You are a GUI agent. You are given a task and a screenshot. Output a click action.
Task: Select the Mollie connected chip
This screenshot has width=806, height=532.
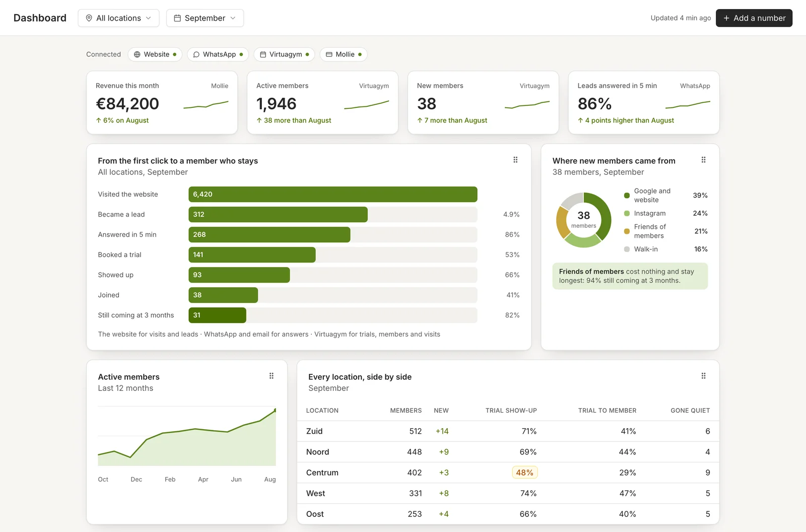point(344,54)
